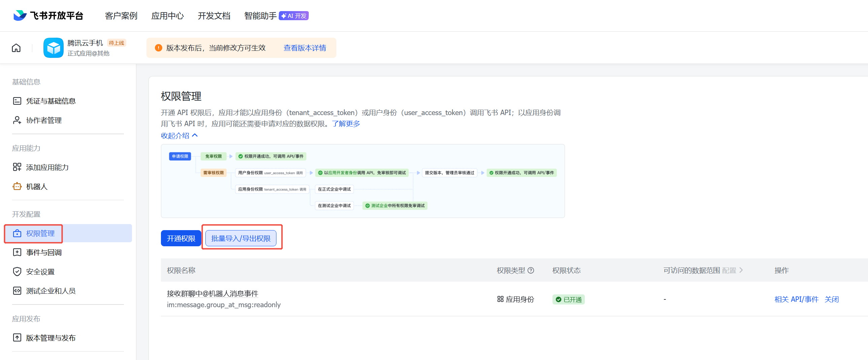The height and width of the screenshot is (360, 868).
Task: Open 配置 next to 可访问的数据范围
Action: tap(732, 271)
